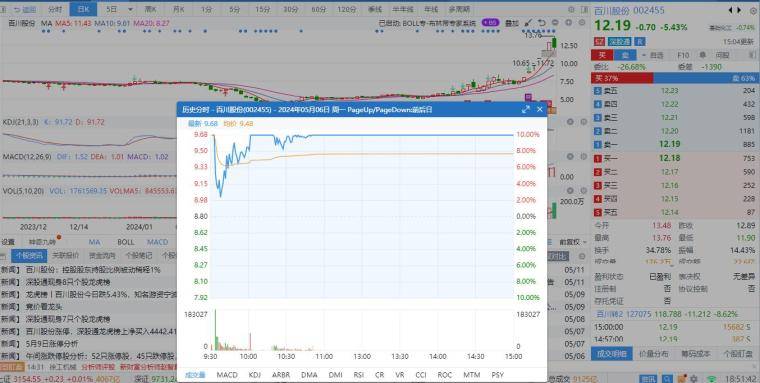Go to previous stock with left arrow
Screen dimensions: 760x383
730,10
